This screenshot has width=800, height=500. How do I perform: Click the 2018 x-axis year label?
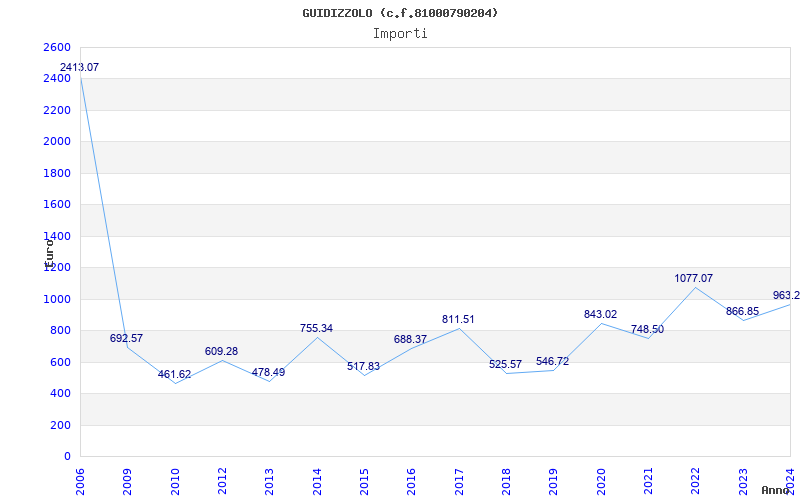(506, 482)
